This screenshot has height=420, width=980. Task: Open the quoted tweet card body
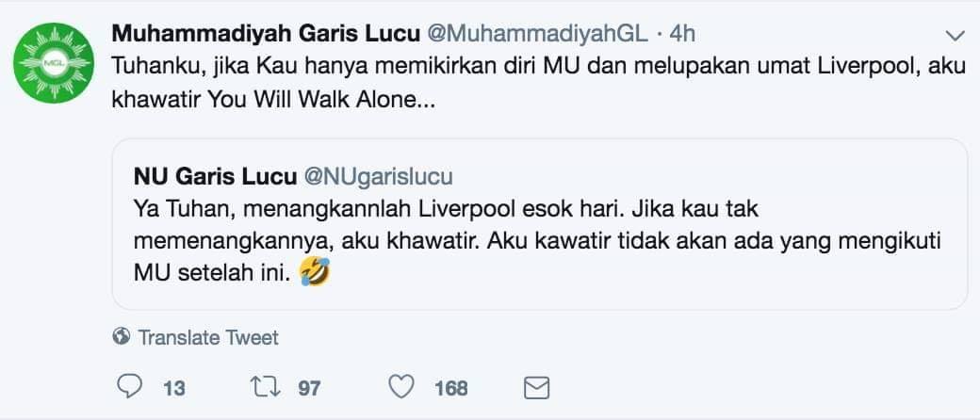point(539,224)
